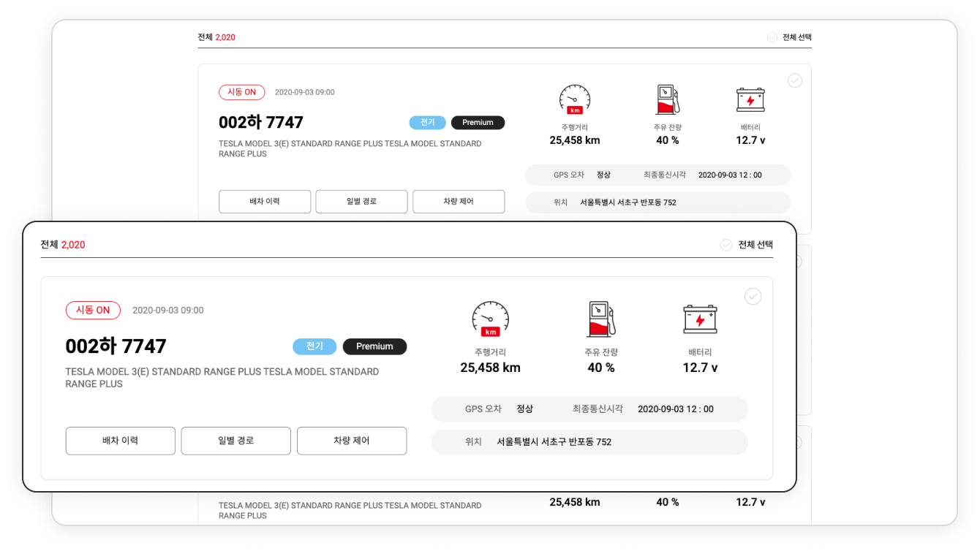Image resolution: width=980 pixels, height=551 pixels.
Task: Click timestamp 2020-09-03 09:00 in the front card
Action: 168,311
